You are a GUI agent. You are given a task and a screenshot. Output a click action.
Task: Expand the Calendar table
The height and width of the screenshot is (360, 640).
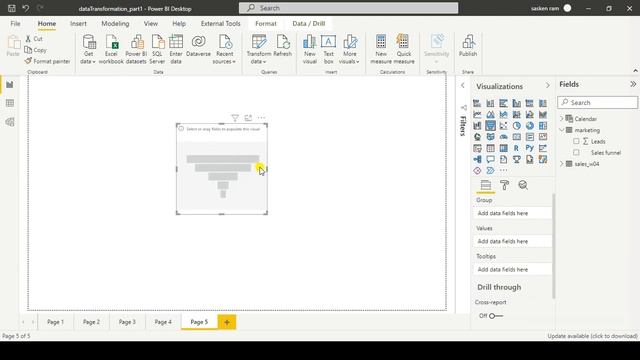(562, 119)
